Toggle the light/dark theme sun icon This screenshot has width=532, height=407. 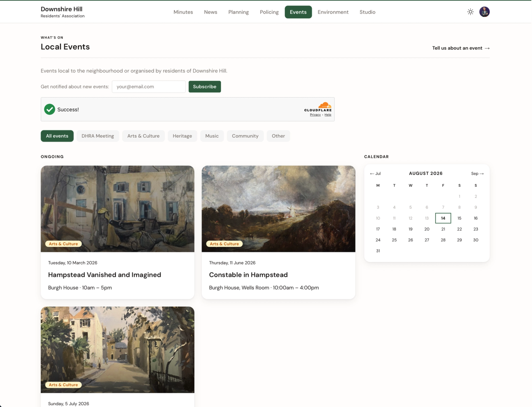pos(470,12)
